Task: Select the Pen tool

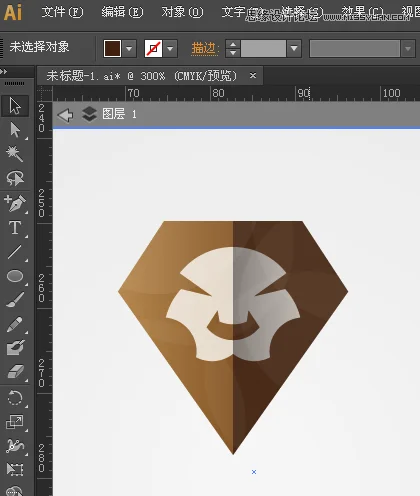Action: pos(15,203)
